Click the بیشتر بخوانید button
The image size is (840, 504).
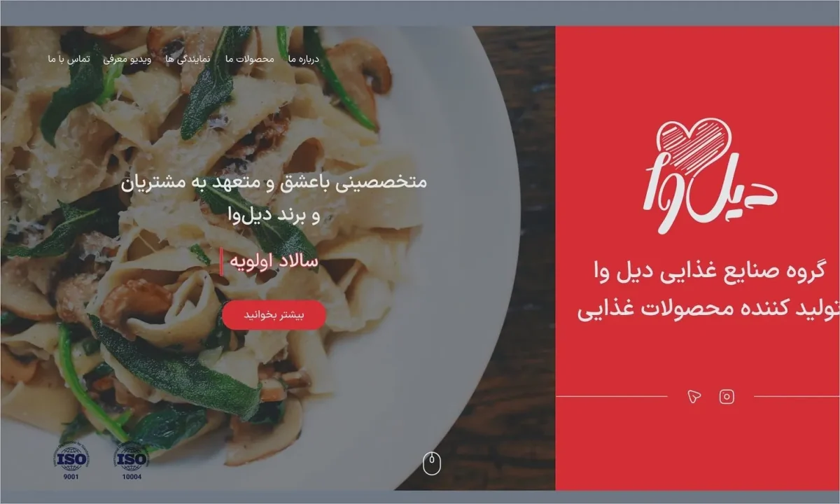[274, 315]
